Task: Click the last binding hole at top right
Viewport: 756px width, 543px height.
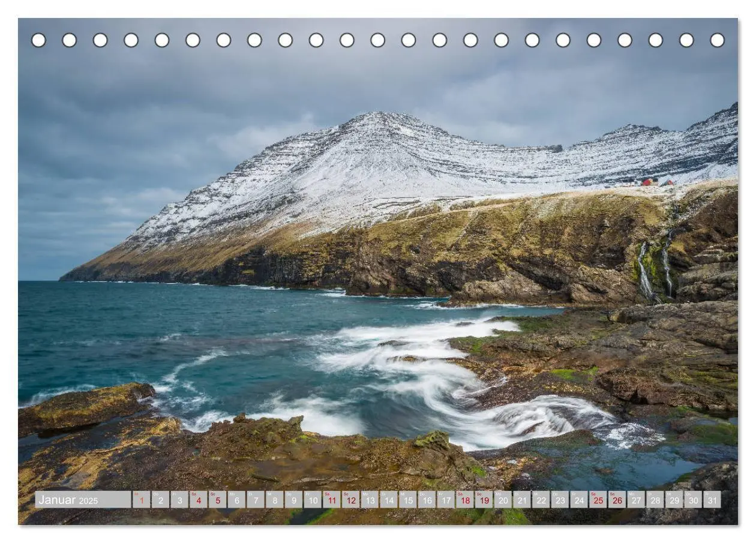Action: tap(717, 40)
